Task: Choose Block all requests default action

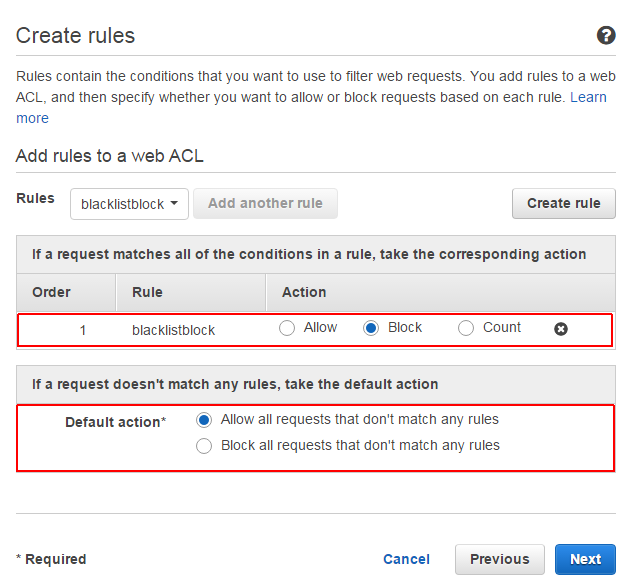Action: tap(204, 446)
